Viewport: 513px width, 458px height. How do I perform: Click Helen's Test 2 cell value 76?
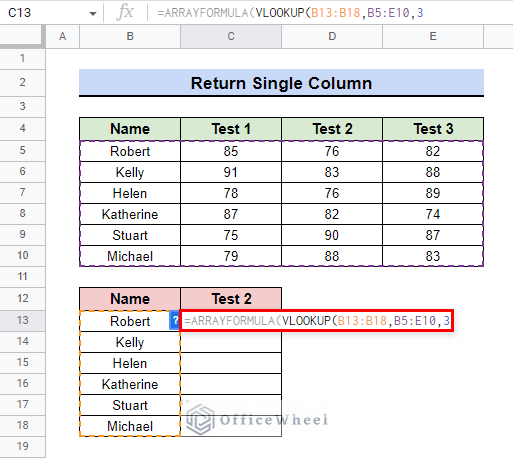point(332,193)
